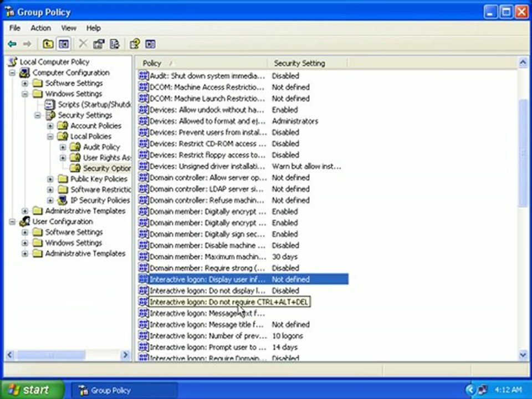Screen dimensions: 532x399
Task: Click the tree pane scroll left arrow
Action: tap(10, 355)
